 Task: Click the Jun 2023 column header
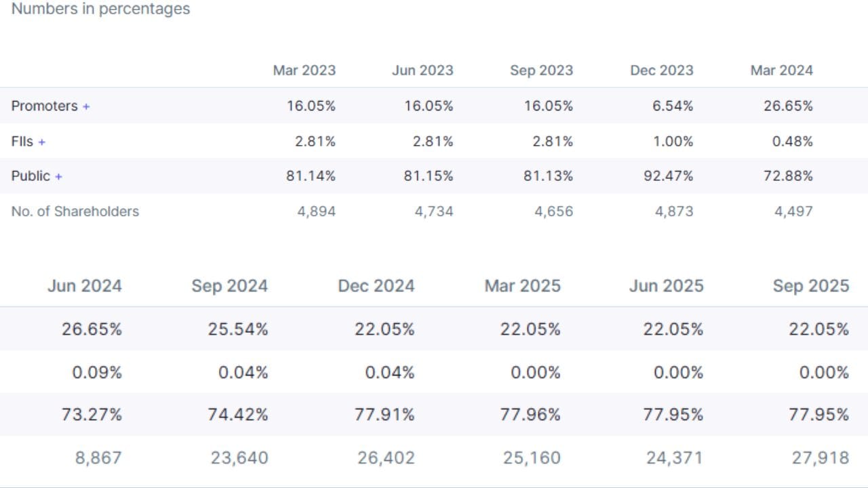point(422,70)
